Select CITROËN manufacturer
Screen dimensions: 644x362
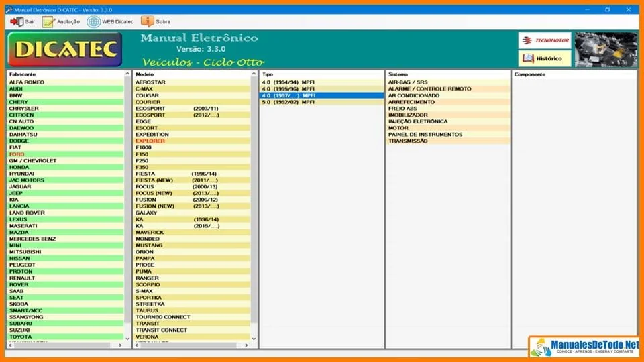point(66,115)
